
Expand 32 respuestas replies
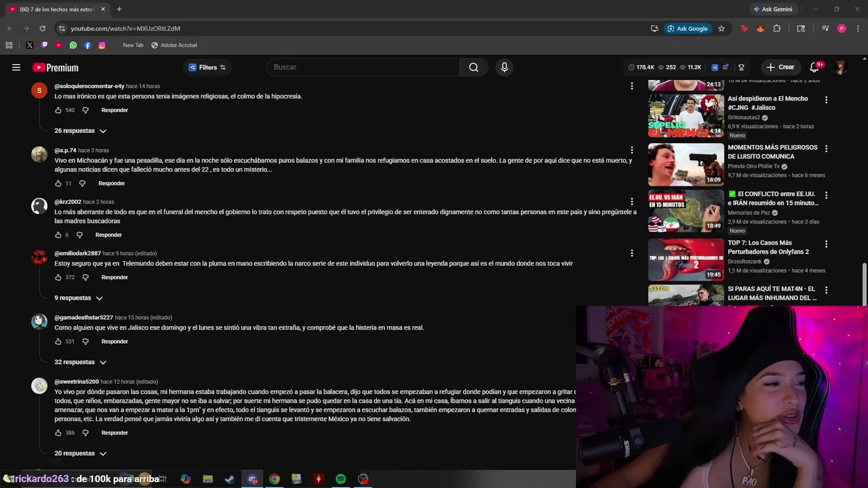pos(80,363)
